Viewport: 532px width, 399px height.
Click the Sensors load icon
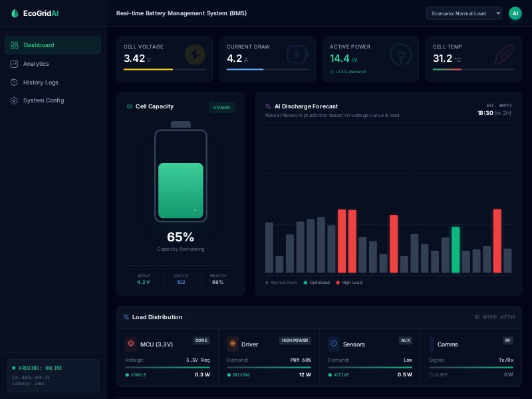pos(334,344)
